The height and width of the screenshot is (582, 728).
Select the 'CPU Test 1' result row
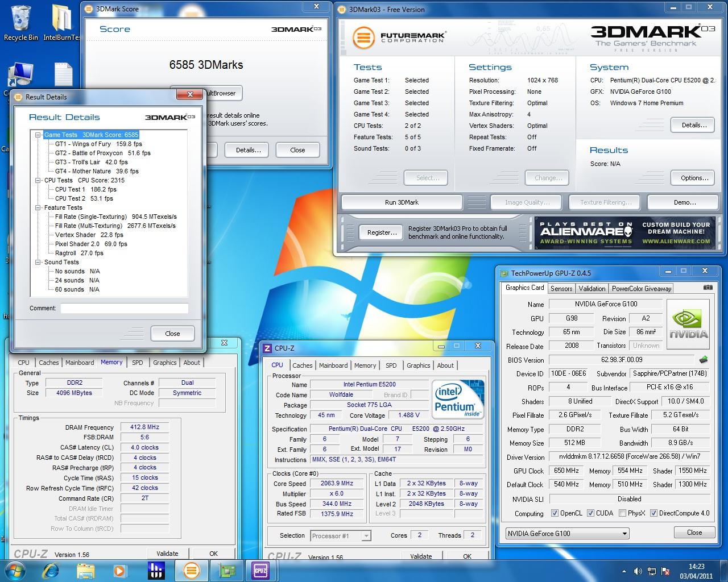(x=85, y=189)
